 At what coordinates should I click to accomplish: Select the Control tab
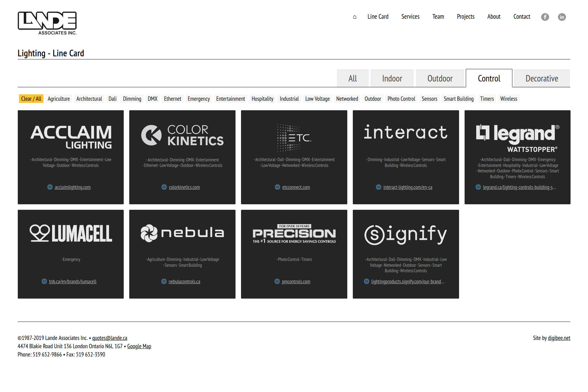(x=489, y=78)
